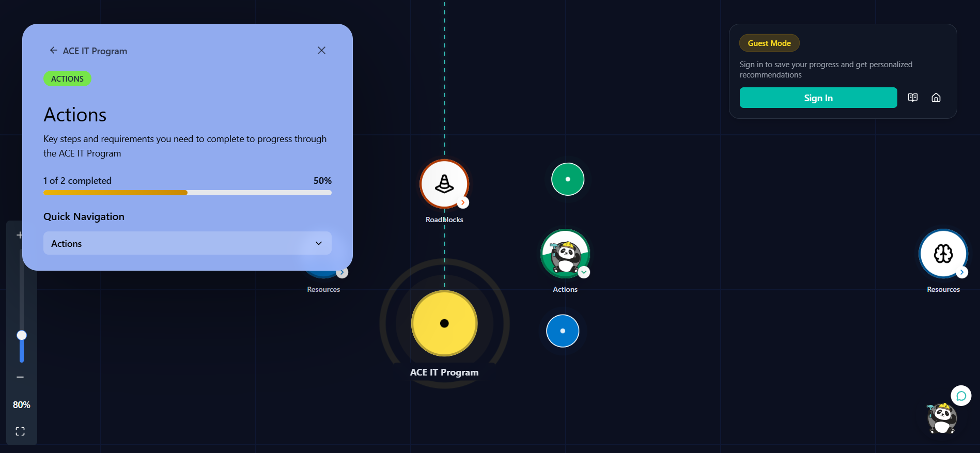Click the Roadblocks traffic cone node
The image size is (980, 453).
444,184
